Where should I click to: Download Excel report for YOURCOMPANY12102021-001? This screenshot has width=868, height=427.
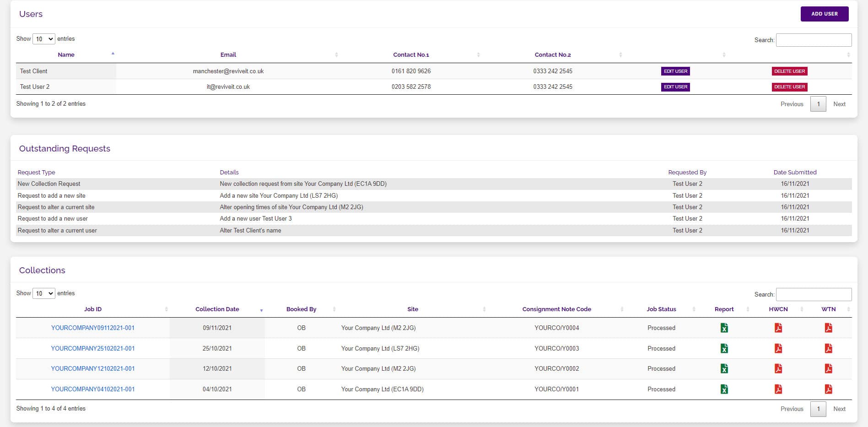(x=724, y=368)
